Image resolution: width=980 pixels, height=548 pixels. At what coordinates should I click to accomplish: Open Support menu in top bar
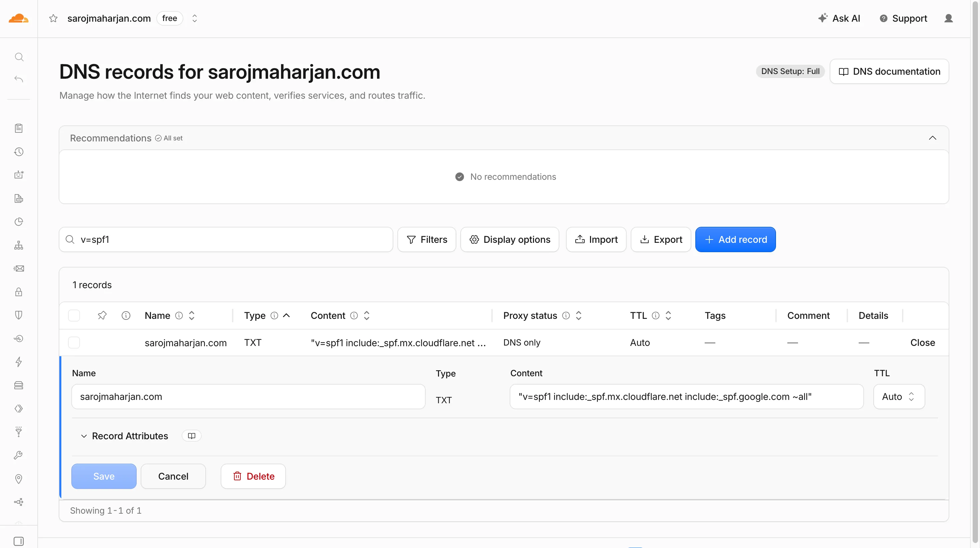pos(903,18)
